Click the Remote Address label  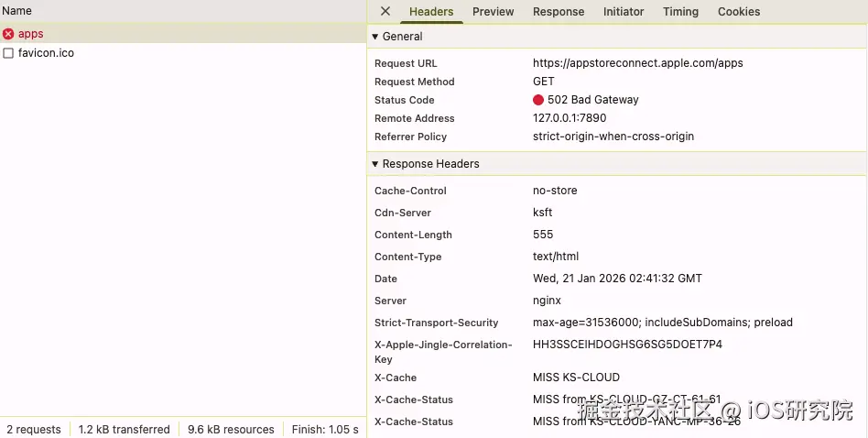[x=415, y=118]
